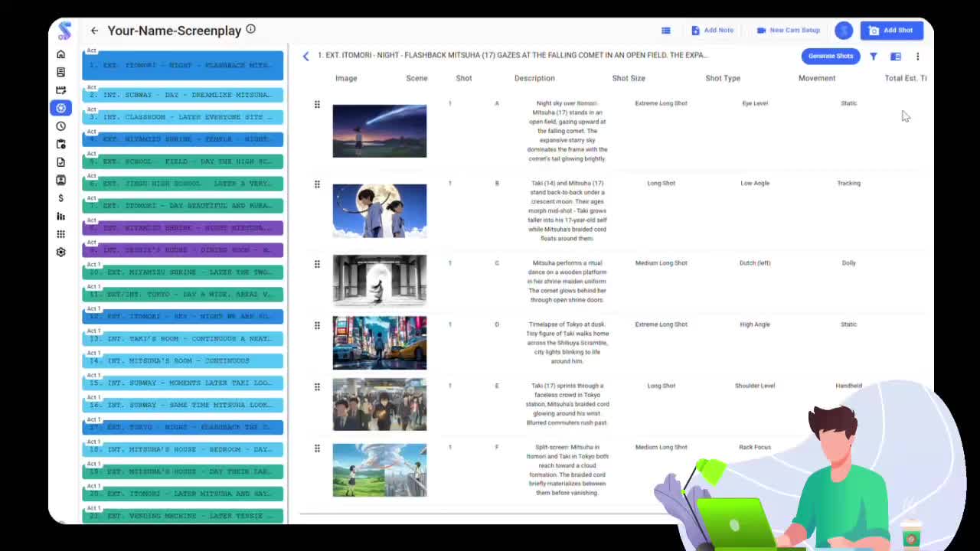Image resolution: width=980 pixels, height=551 pixels.
Task: Click the info icon next to the screenplay title
Action: click(x=250, y=29)
